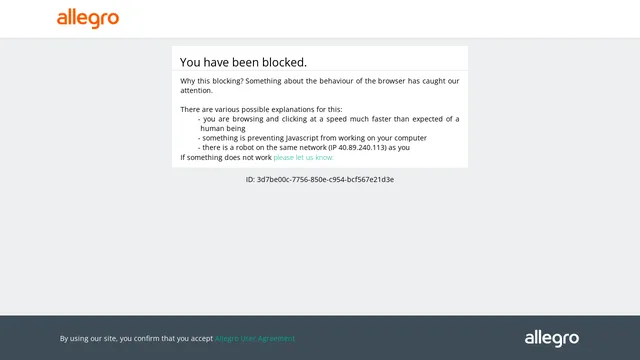Click the orange allegro logo in header
This screenshot has width=640, height=360.
click(x=88, y=18)
